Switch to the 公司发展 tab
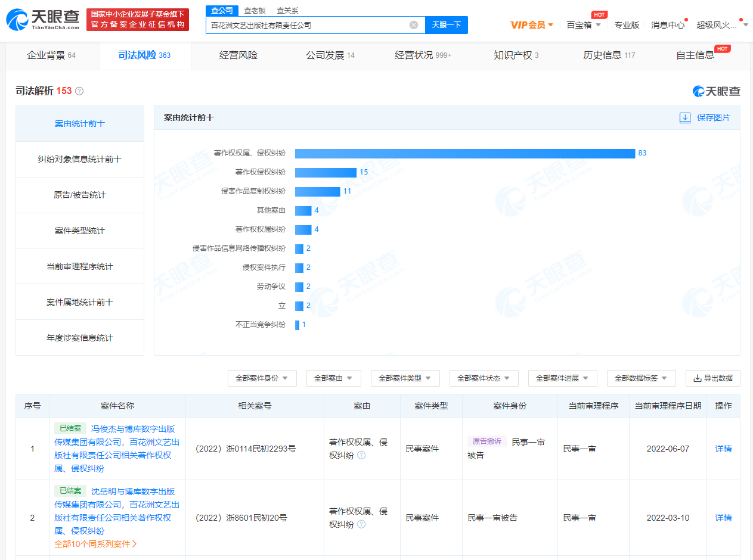 pos(330,55)
